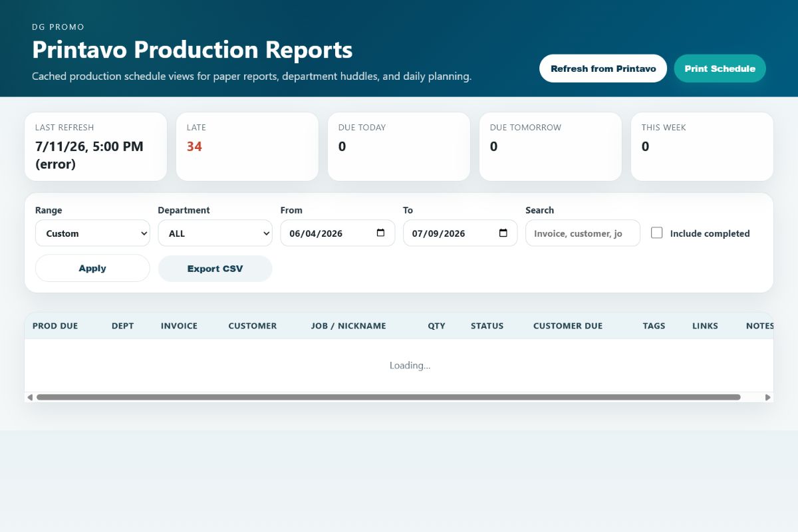This screenshot has width=798, height=532.
Task: Click the Printavo Production Reports title
Action: (x=192, y=50)
